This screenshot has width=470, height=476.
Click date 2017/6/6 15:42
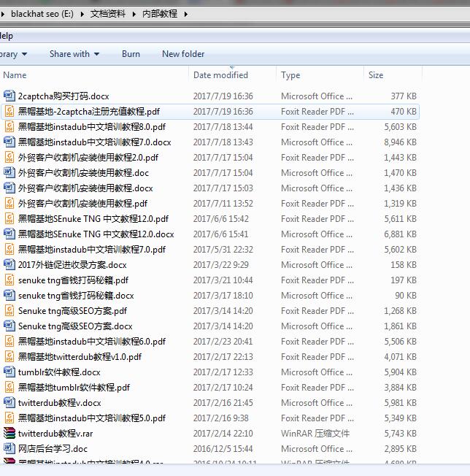tap(221, 219)
